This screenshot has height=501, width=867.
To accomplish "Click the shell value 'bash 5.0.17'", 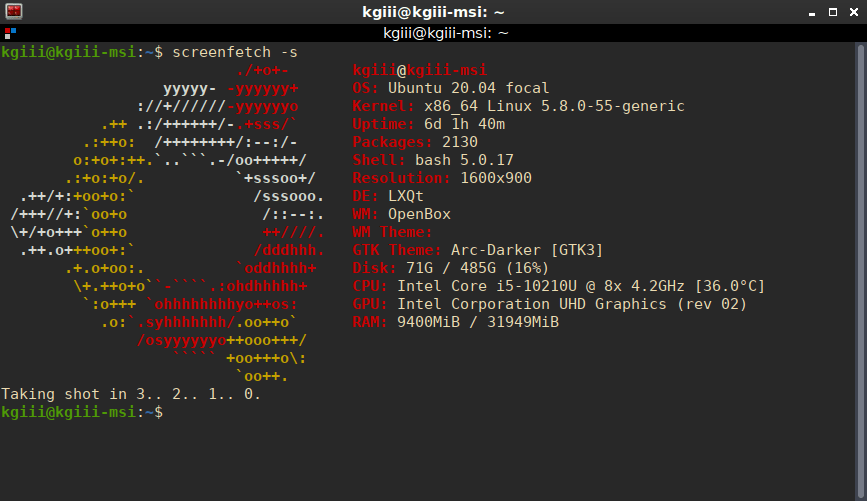I will [x=464, y=160].
